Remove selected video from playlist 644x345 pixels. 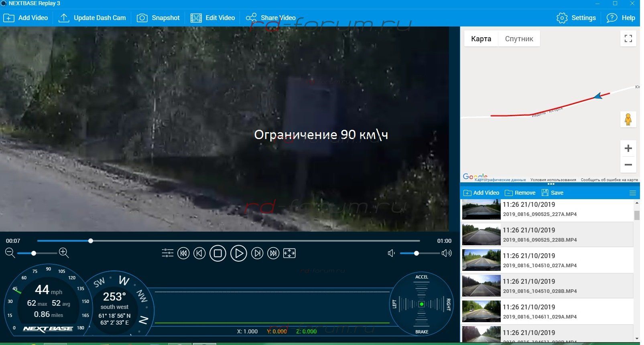[x=520, y=193]
